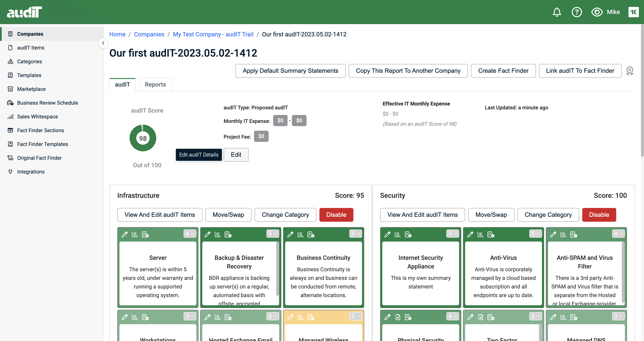Click chart icon on Business Continuity card
This screenshot has height=341, width=644.
click(300, 234)
